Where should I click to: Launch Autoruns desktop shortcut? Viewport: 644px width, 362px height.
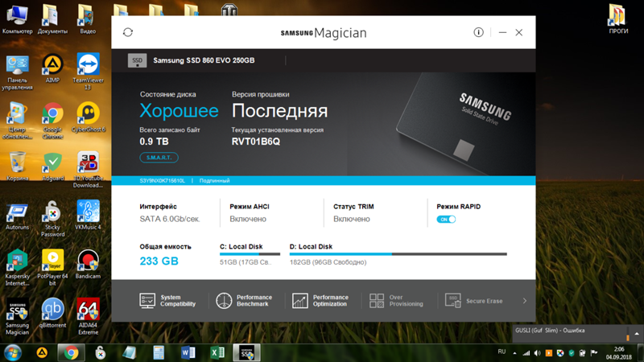(x=17, y=216)
